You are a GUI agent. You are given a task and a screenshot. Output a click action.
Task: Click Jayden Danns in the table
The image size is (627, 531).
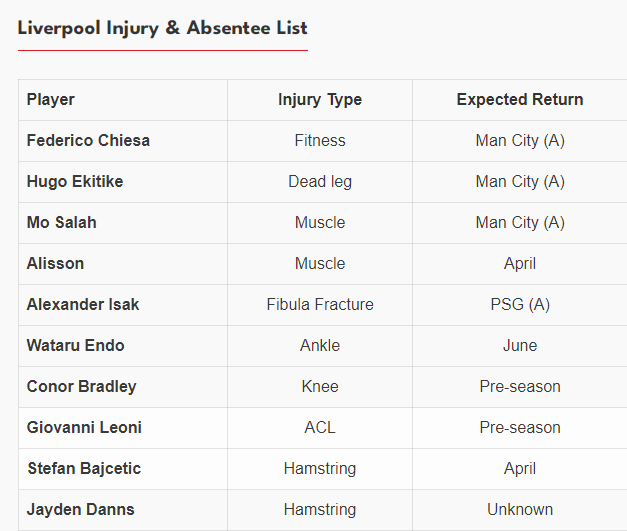pos(80,510)
